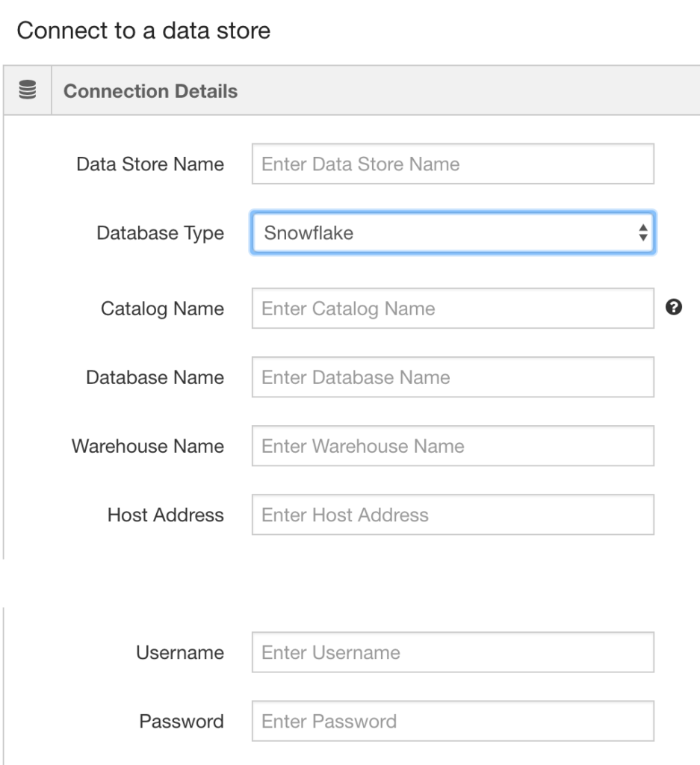The height and width of the screenshot is (765, 700).
Task: Click into the Enter Catalog Name field
Action: point(453,309)
